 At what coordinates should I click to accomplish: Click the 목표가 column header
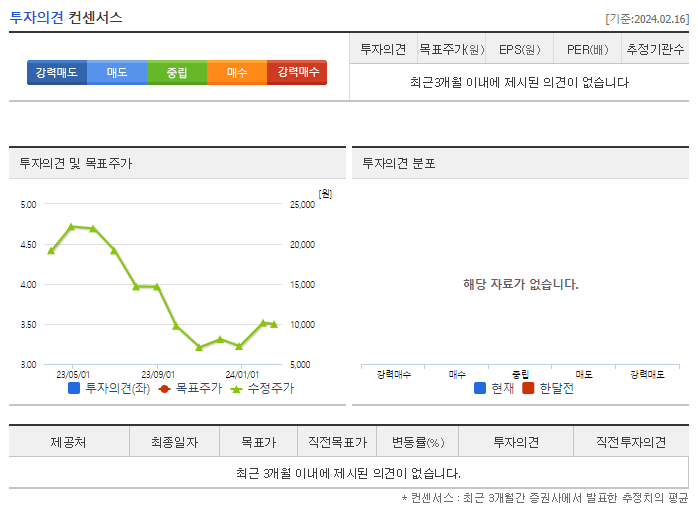pyautogui.click(x=259, y=442)
